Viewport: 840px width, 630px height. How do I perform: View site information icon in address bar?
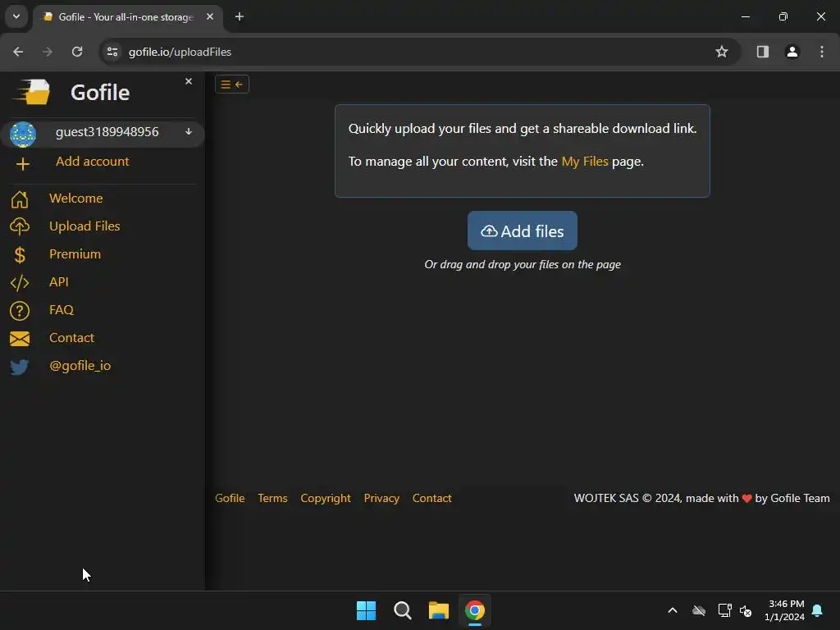pyautogui.click(x=112, y=52)
